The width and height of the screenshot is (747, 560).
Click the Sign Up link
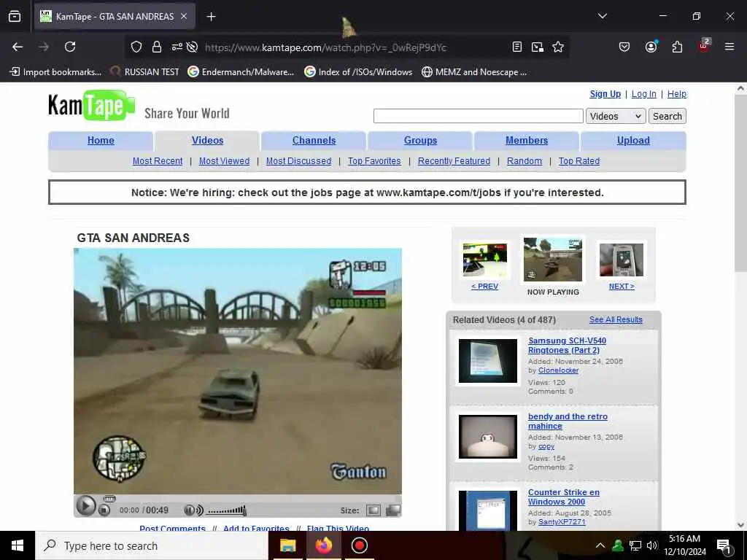click(x=605, y=94)
